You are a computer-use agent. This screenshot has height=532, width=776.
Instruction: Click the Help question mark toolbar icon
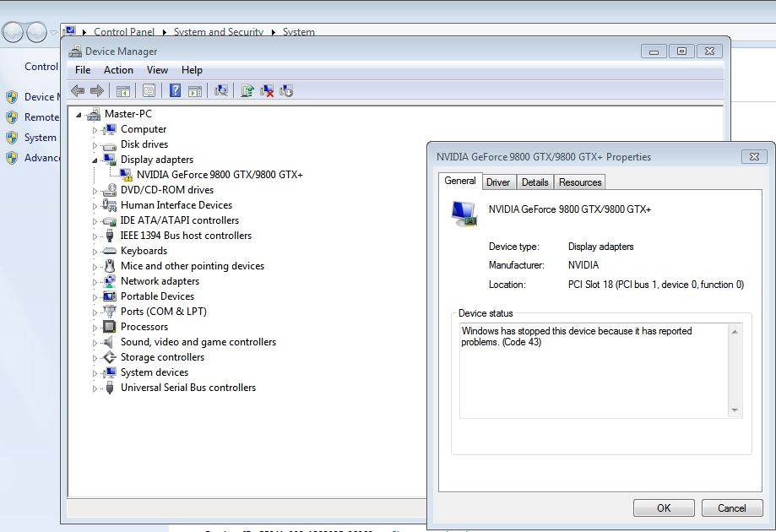pyautogui.click(x=175, y=90)
